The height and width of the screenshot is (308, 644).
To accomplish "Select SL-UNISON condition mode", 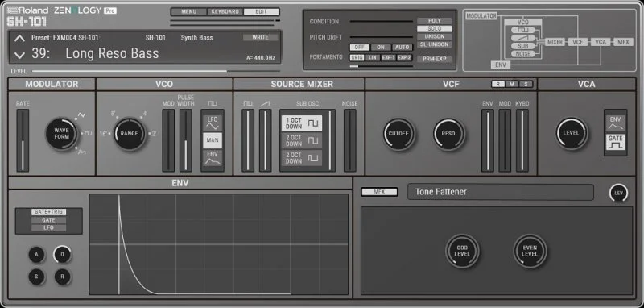I will pyautogui.click(x=435, y=44).
